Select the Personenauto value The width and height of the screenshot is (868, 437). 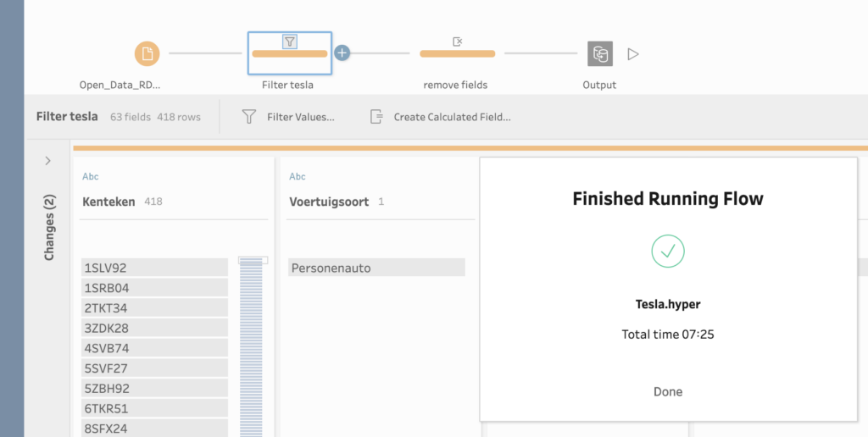click(376, 268)
